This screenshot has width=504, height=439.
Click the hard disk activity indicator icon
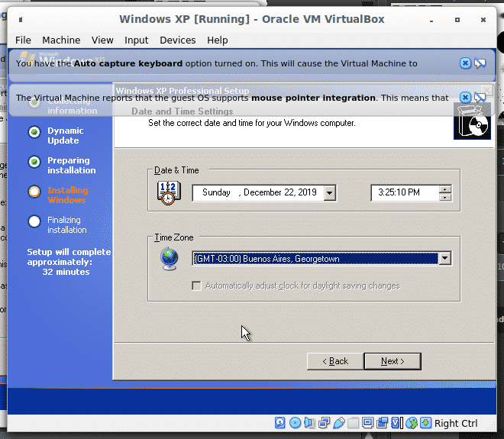(x=280, y=423)
